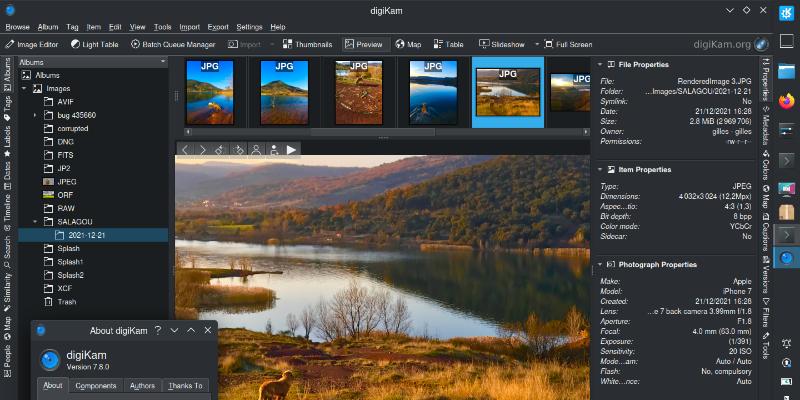Open the Image Editor
This screenshot has height=400, width=800.
tap(34, 44)
